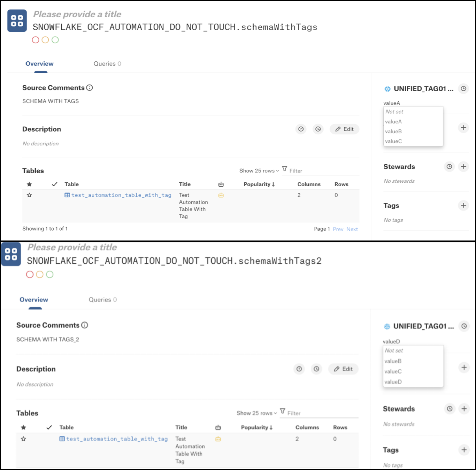476x470 pixels.
Task: Open test_automation_table_with_tag link in schemaWithTags
Action: click(x=121, y=195)
